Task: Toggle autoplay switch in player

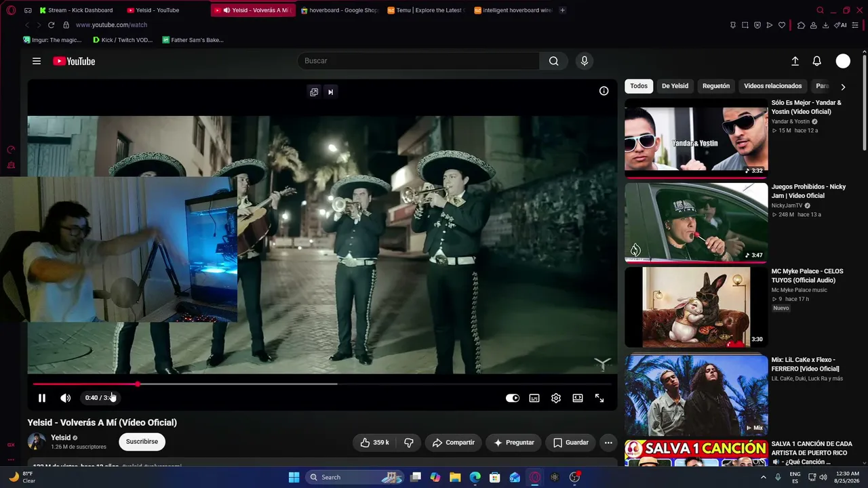Action: coord(513,398)
